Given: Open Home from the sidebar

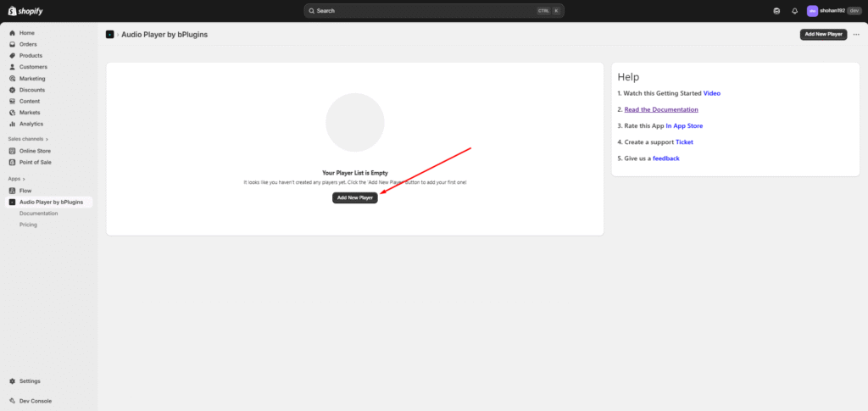Looking at the screenshot, I should click(26, 33).
